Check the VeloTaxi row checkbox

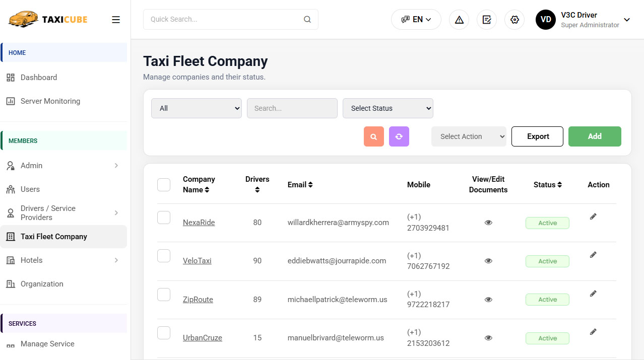[x=164, y=256]
